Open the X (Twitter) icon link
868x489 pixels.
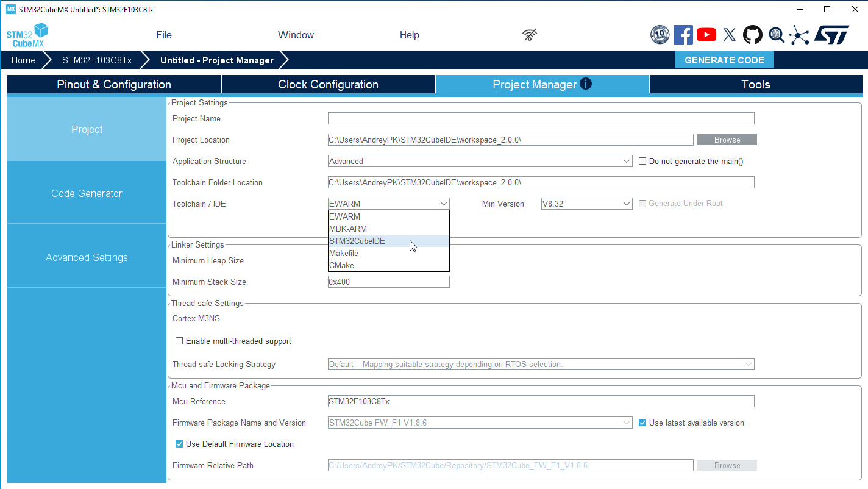click(x=729, y=35)
